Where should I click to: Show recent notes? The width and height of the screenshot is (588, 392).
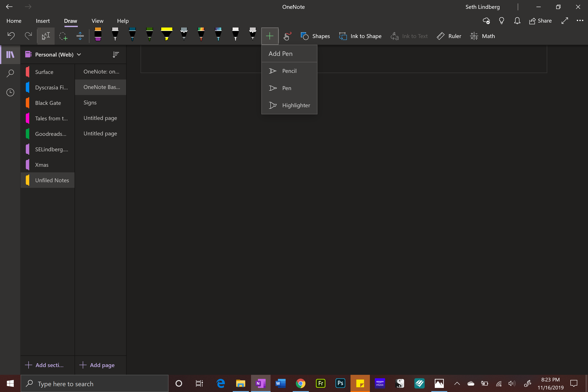click(10, 92)
